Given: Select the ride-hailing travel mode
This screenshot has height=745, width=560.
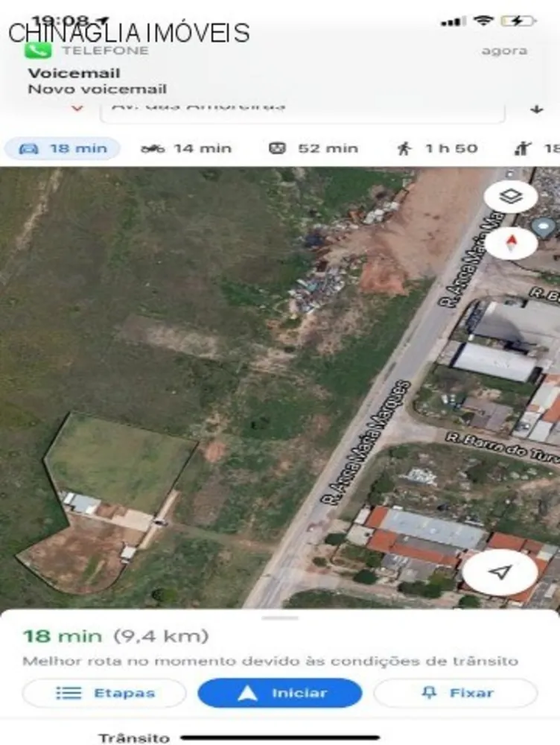Looking at the screenshot, I should 537,149.
